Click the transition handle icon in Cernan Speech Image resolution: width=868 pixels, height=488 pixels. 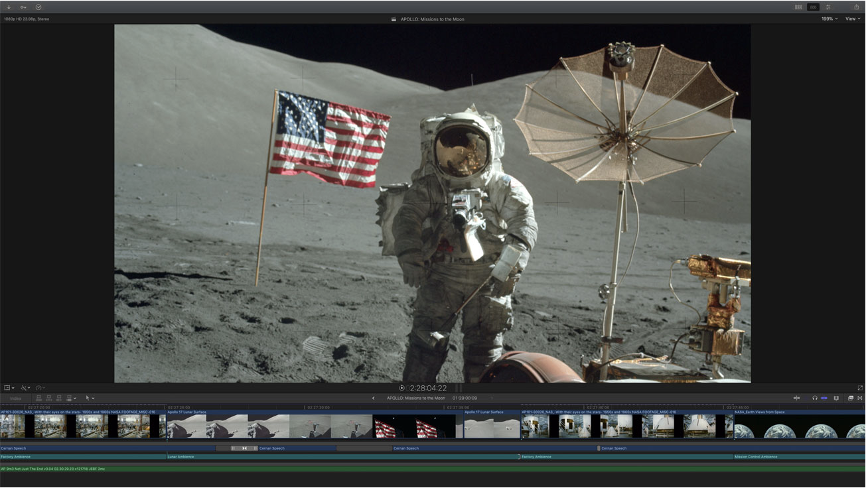pos(244,448)
